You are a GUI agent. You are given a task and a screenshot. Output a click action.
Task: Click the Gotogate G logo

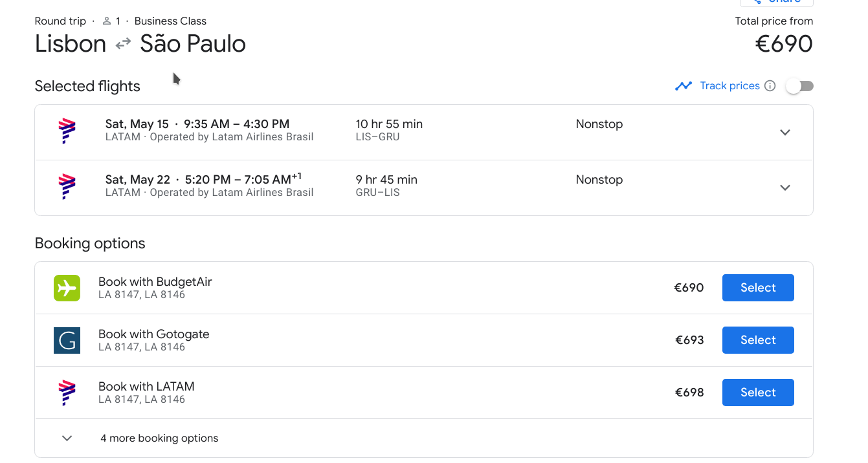tap(67, 340)
